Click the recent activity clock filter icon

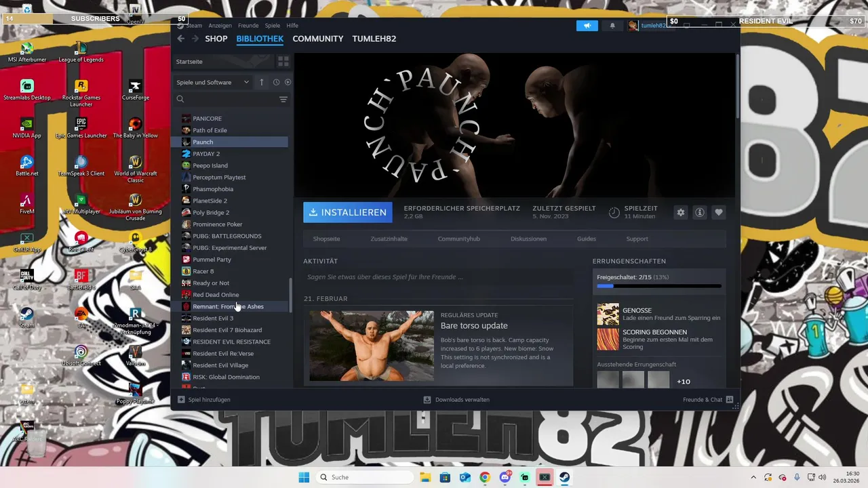(x=276, y=82)
